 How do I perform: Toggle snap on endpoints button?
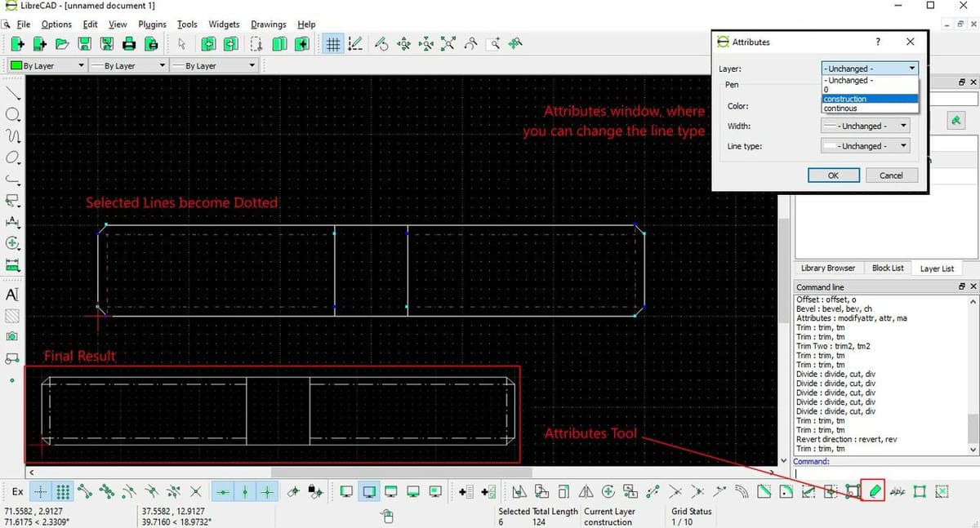click(x=85, y=491)
